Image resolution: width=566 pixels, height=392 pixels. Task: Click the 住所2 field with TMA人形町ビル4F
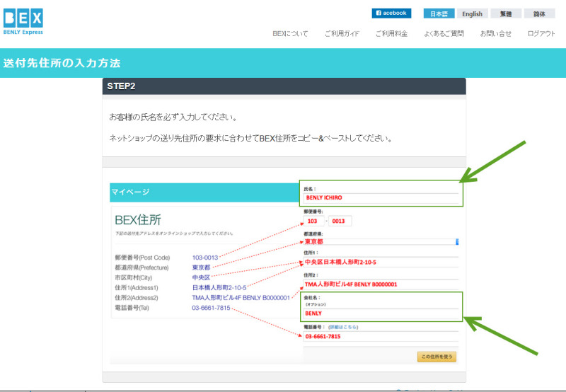(381, 284)
